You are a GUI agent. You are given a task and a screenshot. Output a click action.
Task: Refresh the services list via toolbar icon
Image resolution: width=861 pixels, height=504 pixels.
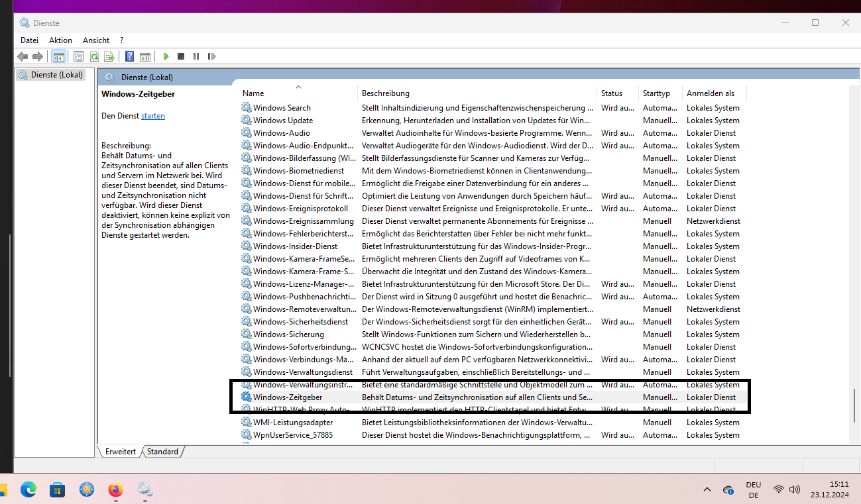95,57
